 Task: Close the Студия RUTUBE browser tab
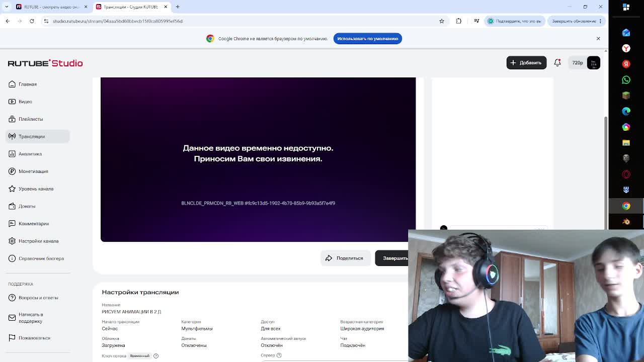[x=166, y=7]
